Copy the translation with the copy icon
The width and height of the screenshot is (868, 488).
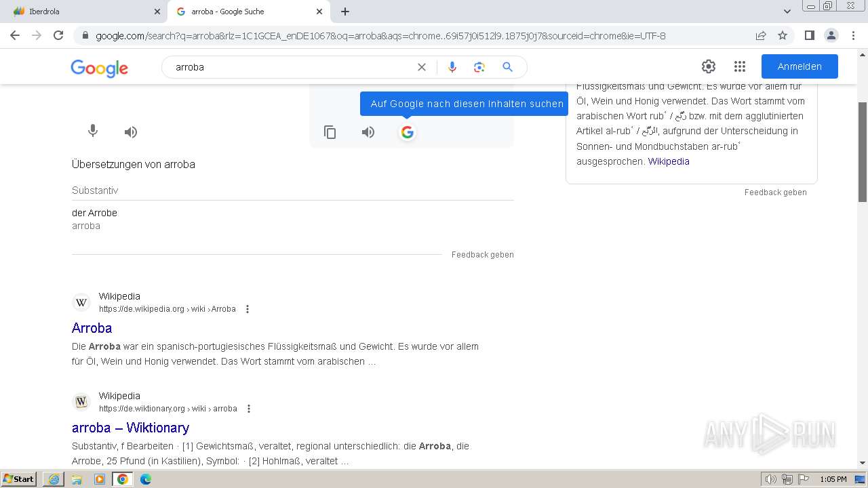[330, 132]
